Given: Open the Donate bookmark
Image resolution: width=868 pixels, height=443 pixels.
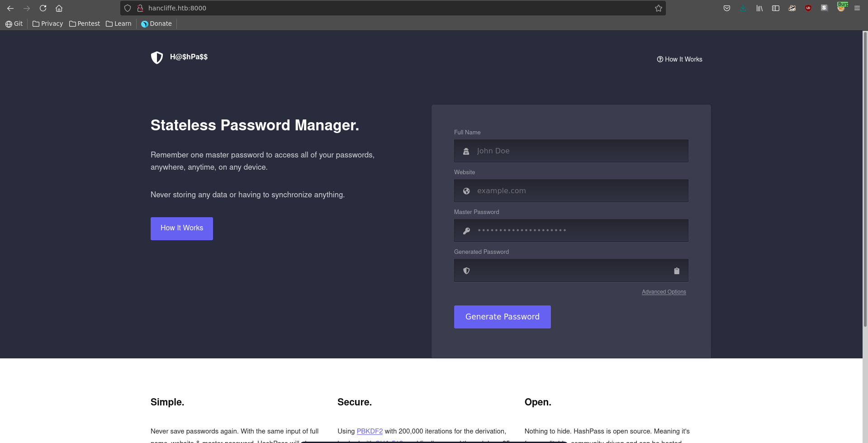Looking at the screenshot, I should (157, 24).
